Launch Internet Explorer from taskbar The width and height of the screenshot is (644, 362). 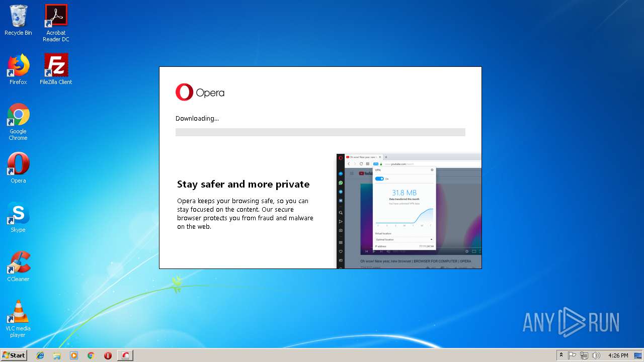click(x=40, y=355)
